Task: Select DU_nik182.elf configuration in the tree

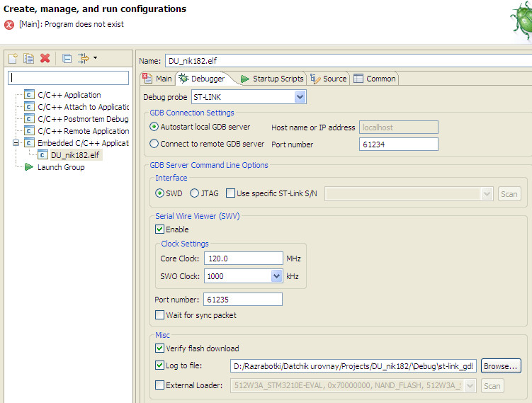Action: pyautogui.click(x=76, y=155)
